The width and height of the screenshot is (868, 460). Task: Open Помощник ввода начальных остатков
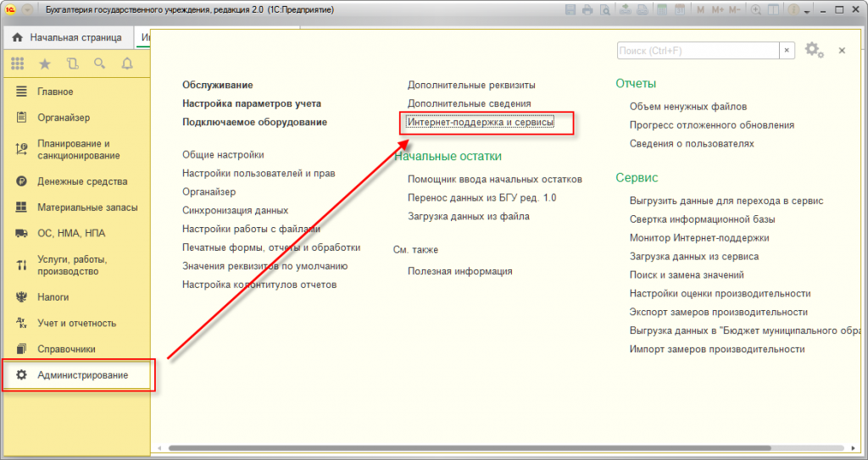point(495,180)
